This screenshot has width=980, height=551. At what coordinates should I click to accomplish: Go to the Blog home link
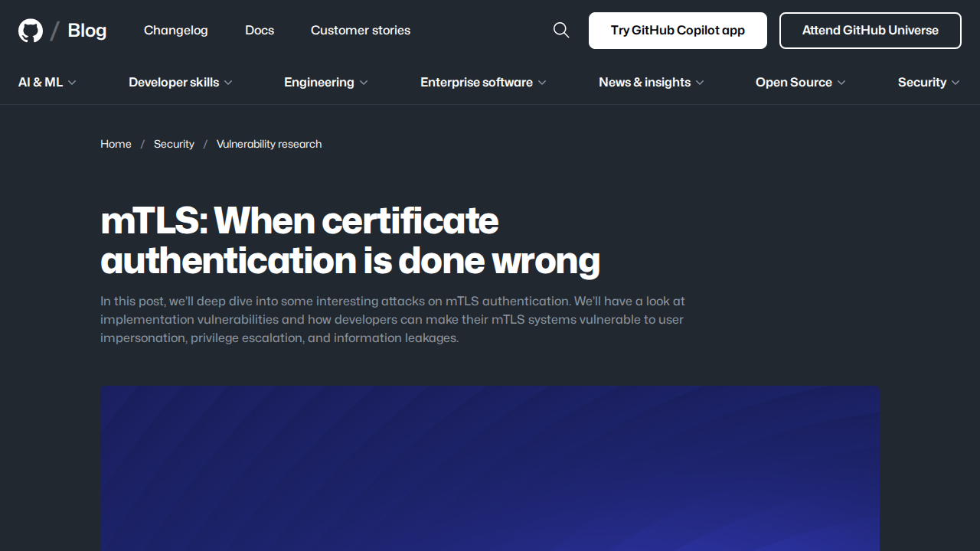(87, 31)
